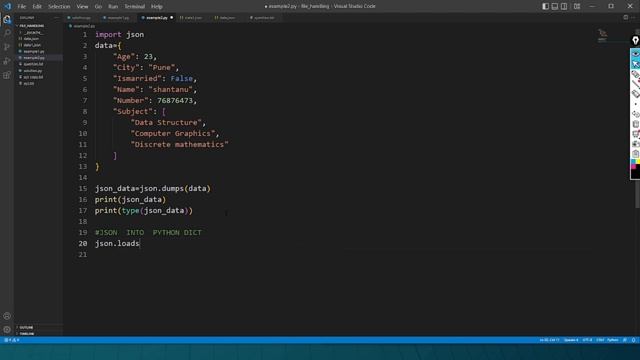The width and height of the screenshot is (640, 360).
Task: Click CRLF end of line selector
Action: (600, 340)
